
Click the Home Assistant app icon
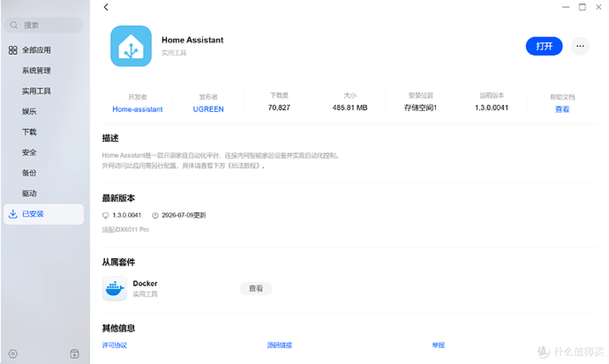(131, 46)
